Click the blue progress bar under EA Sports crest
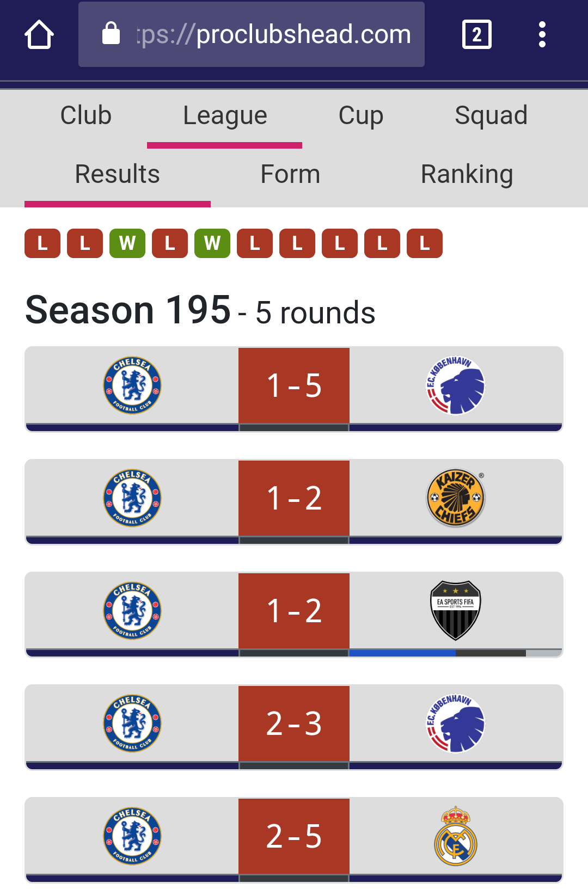Screen dimensions: 588x889 [x=402, y=653]
